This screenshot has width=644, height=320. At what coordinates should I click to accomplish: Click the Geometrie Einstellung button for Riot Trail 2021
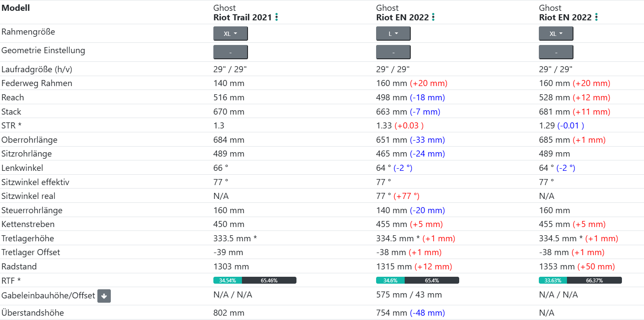pos(230,52)
